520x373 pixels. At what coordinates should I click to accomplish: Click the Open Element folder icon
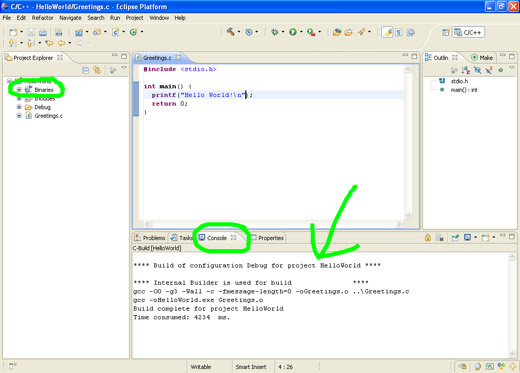click(349, 32)
